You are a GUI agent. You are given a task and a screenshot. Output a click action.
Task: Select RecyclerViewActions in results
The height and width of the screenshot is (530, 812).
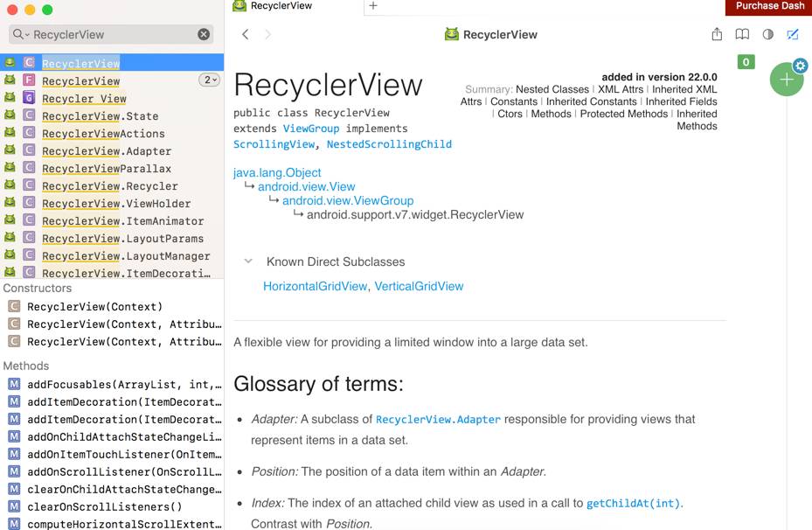[x=112, y=133]
